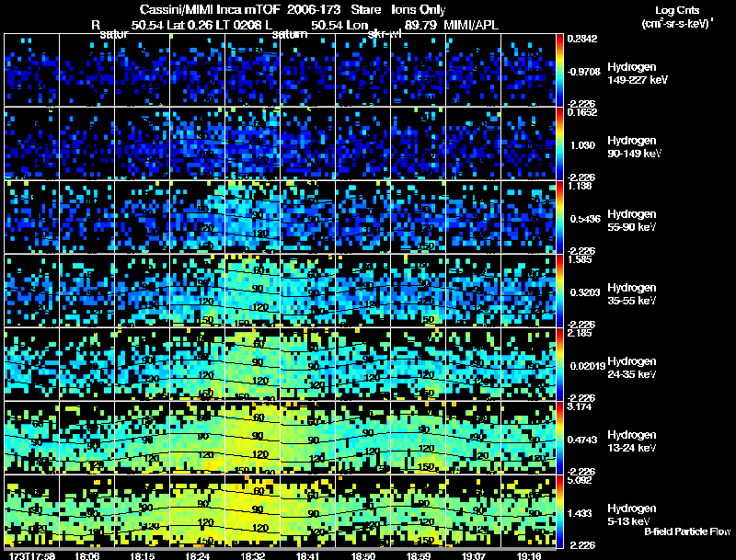Screen dimensions: 736x560
Task: Click the '18:15' time axis label
Action: pyautogui.click(x=143, y=555)
